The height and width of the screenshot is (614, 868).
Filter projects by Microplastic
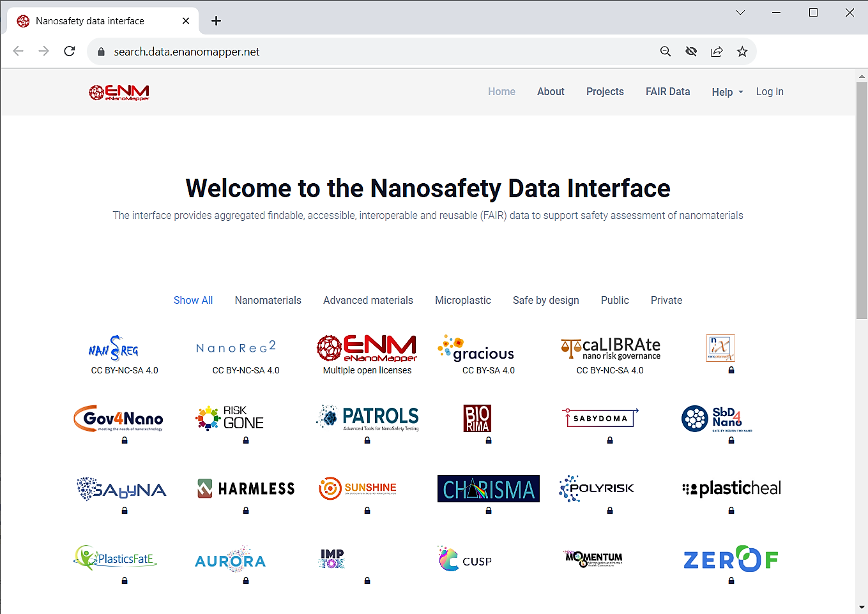tap(462, 301)
